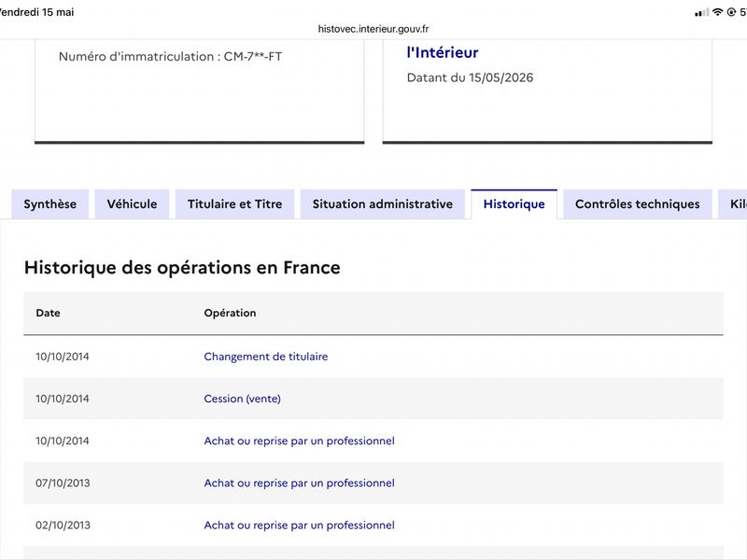
Task: Click Achat ou reprise dated 02/10/2013
Action: (299, 525)
